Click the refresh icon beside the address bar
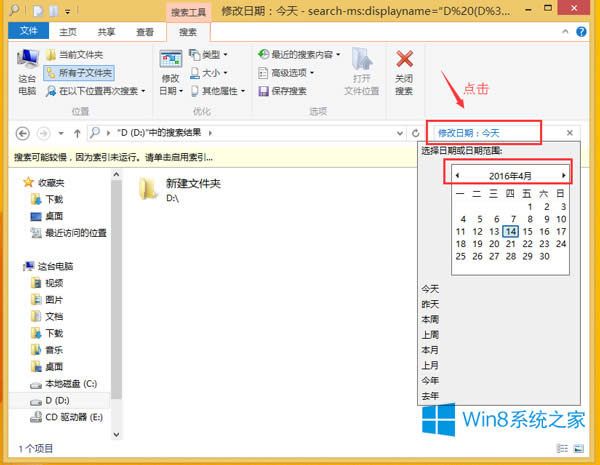Viewport: 600px width, 465px height. [x=415, y=133]
